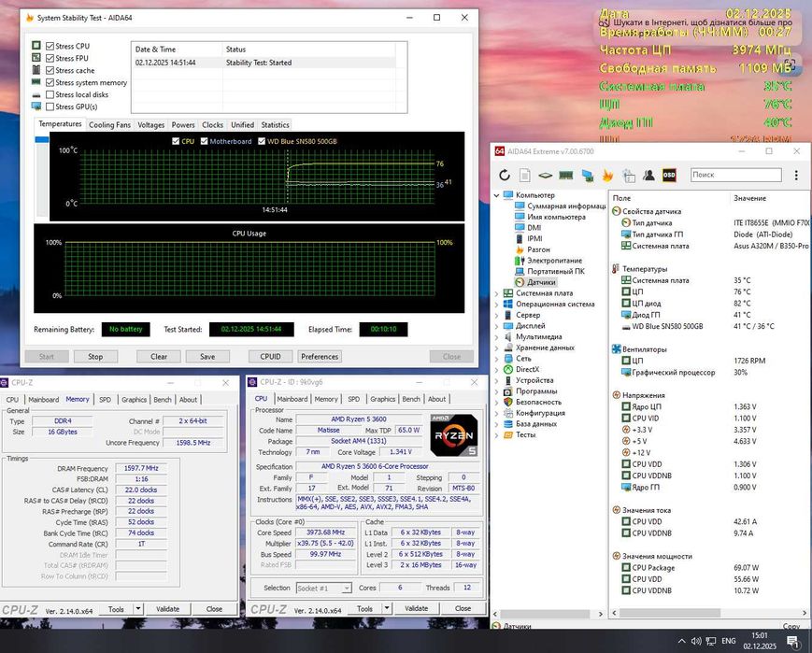Viewport: 812px width, 653px height.
Task: Switch to the Cooling Fans tab
Action: pyautogui.click(x=109, y=124)
